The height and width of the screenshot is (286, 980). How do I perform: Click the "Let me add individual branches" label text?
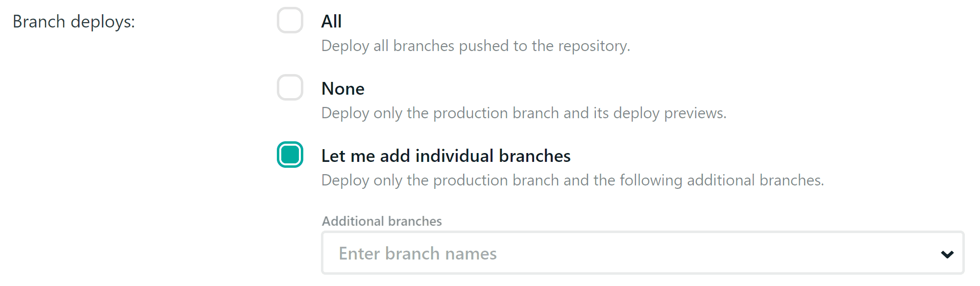446,156
